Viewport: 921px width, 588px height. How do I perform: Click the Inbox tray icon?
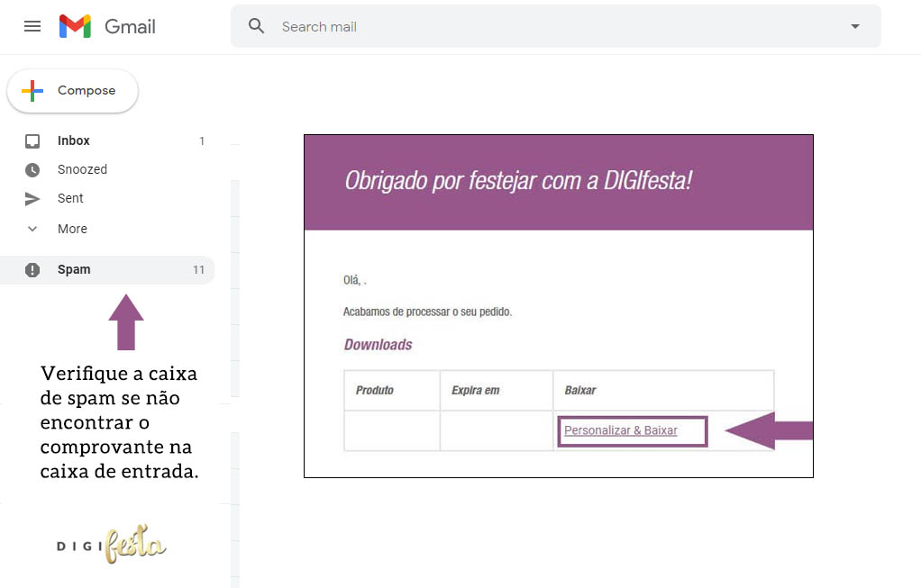coord(32,141)
